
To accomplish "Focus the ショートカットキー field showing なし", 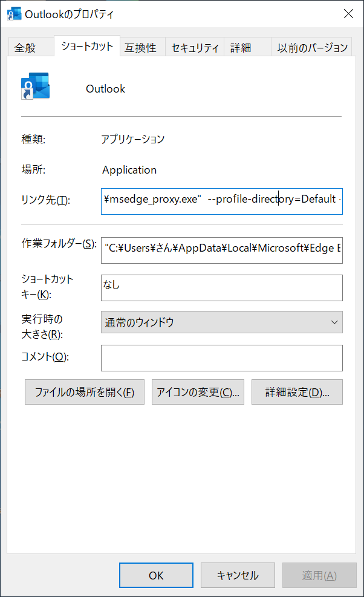I will click(221, 288).
